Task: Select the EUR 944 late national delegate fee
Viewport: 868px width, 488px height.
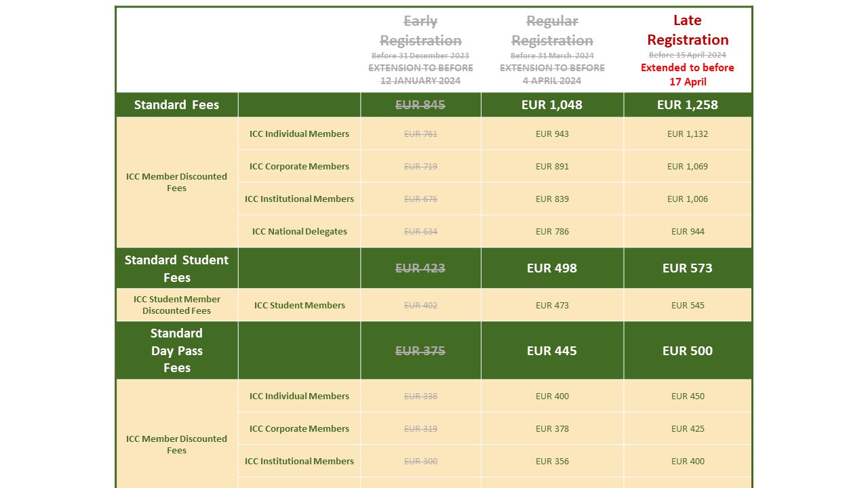Action: point(687,231)
